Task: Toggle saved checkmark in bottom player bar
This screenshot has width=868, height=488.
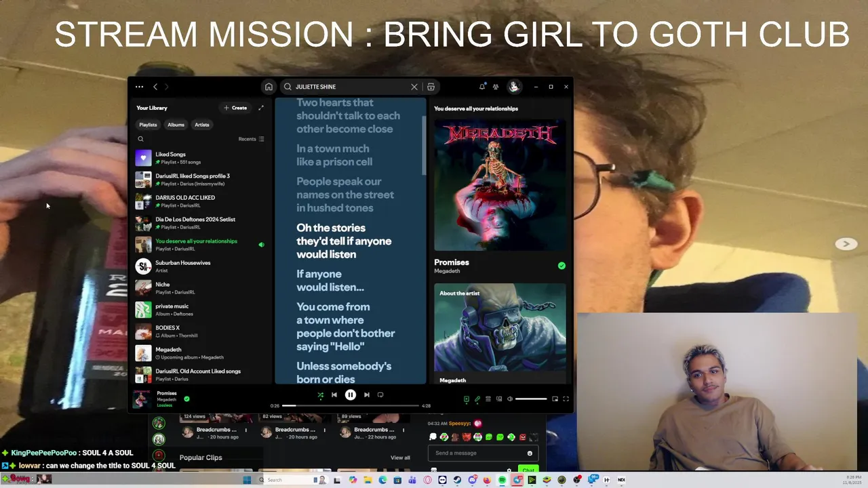Action: pos(186,399)
